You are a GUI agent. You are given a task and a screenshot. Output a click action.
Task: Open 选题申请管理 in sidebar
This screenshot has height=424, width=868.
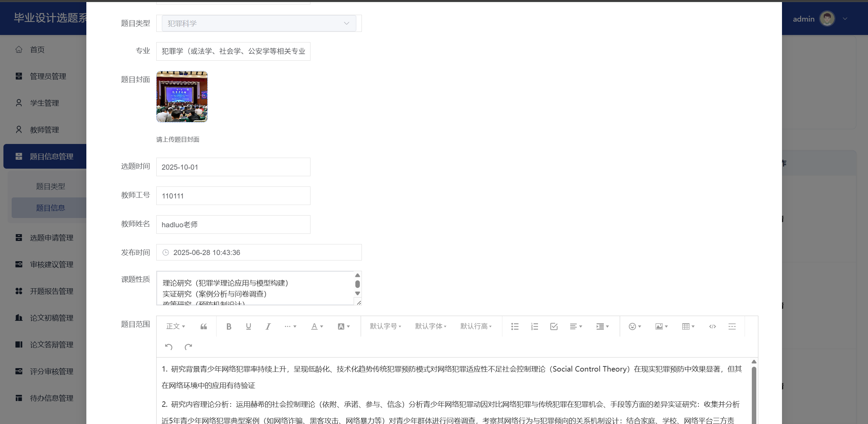[x=51, y=238]
